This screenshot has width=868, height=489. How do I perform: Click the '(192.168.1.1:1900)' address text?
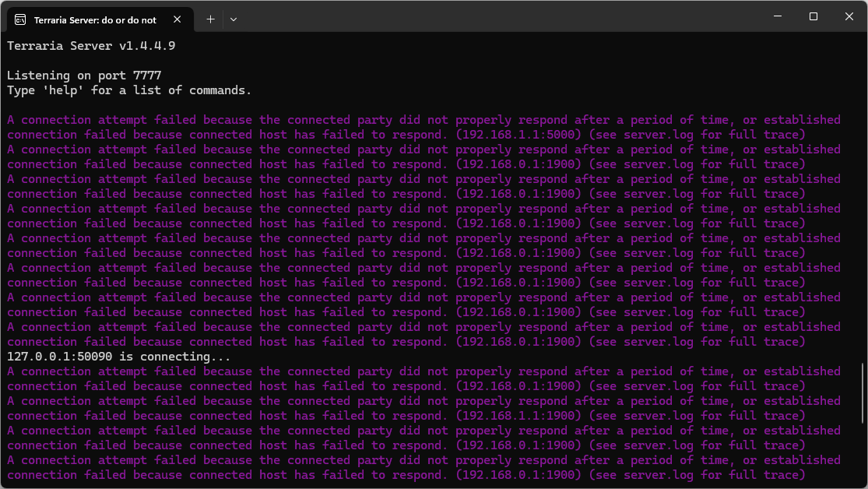518,416
